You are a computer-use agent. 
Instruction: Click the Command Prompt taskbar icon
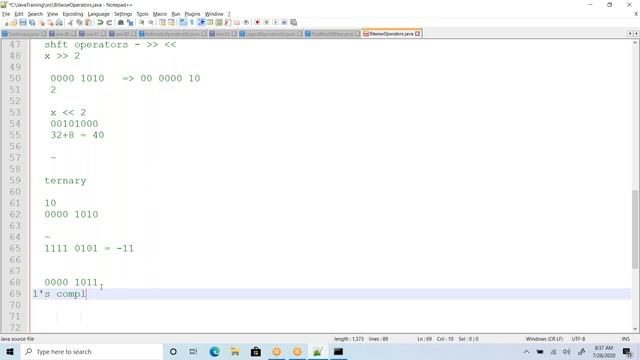338,351
